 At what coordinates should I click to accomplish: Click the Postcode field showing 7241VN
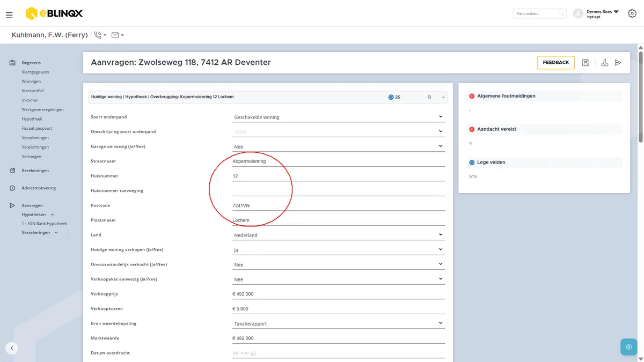click(339, 205)
